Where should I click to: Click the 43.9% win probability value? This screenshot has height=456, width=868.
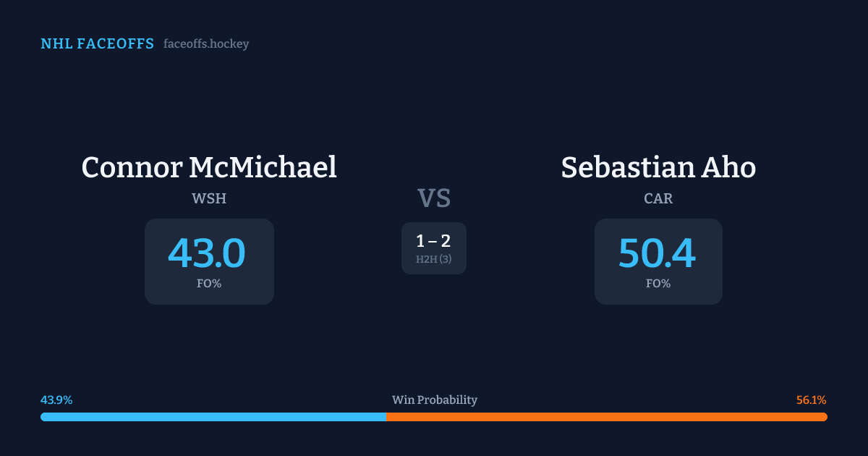[x=56, y=400]
